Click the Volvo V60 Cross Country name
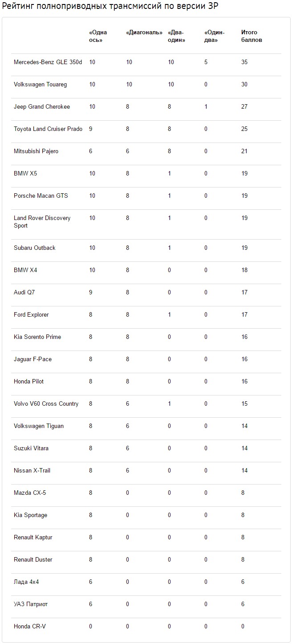This screenshot has width=292, height=644. pyautogui.click(x=46, y=404)
